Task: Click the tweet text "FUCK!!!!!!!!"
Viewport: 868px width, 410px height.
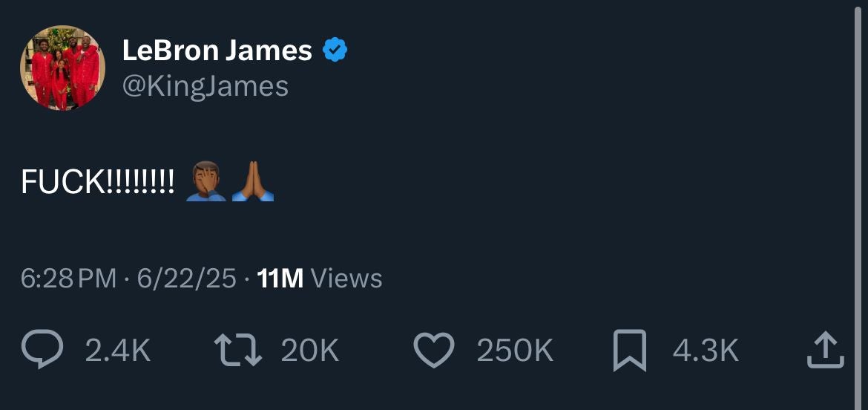Action: click(x=98, y=181)
